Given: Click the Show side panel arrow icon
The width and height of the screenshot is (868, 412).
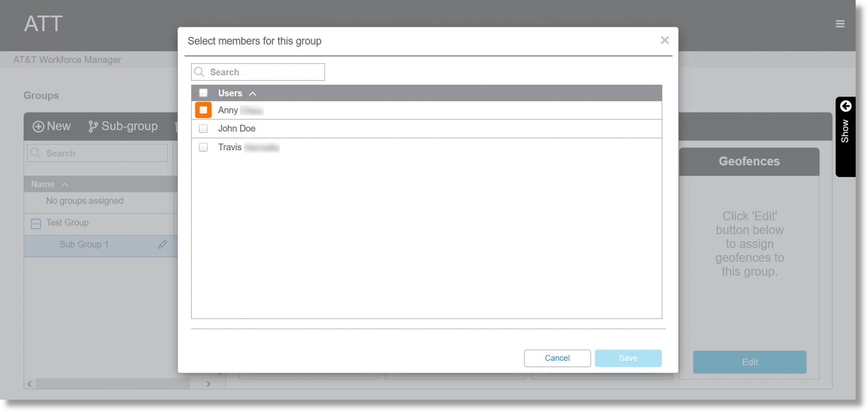Looking at the screenshot, I should (x=845, y=106).
